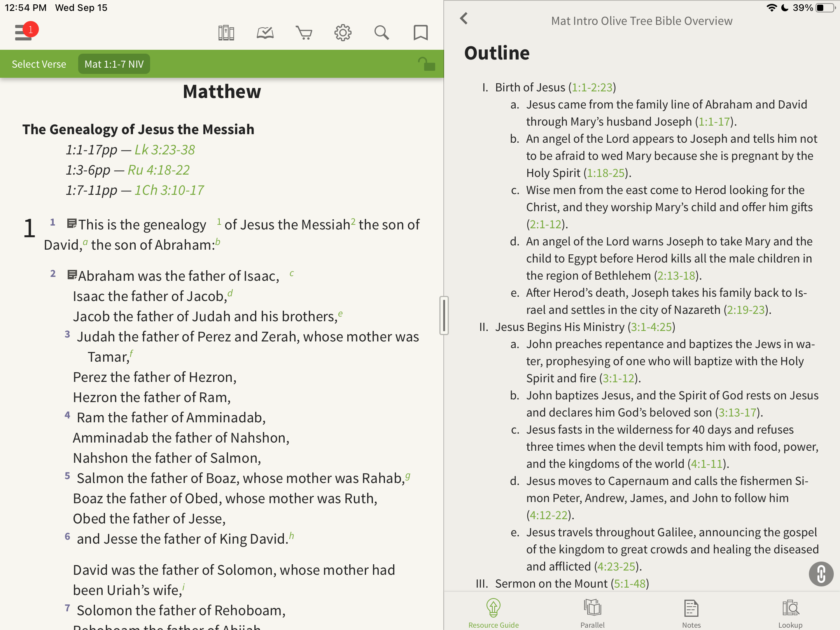This screenshot has height=630, width=840.
Task: Select verse number 6
Action: [x=67, y=536]
